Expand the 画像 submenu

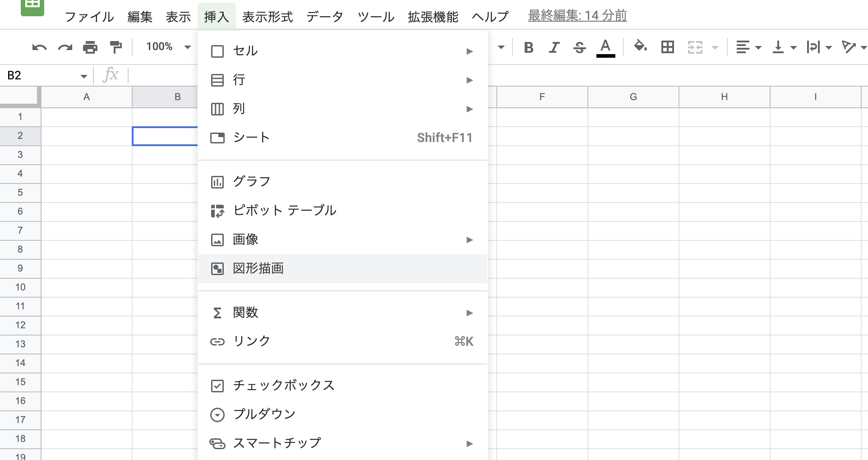coord(246,239)
